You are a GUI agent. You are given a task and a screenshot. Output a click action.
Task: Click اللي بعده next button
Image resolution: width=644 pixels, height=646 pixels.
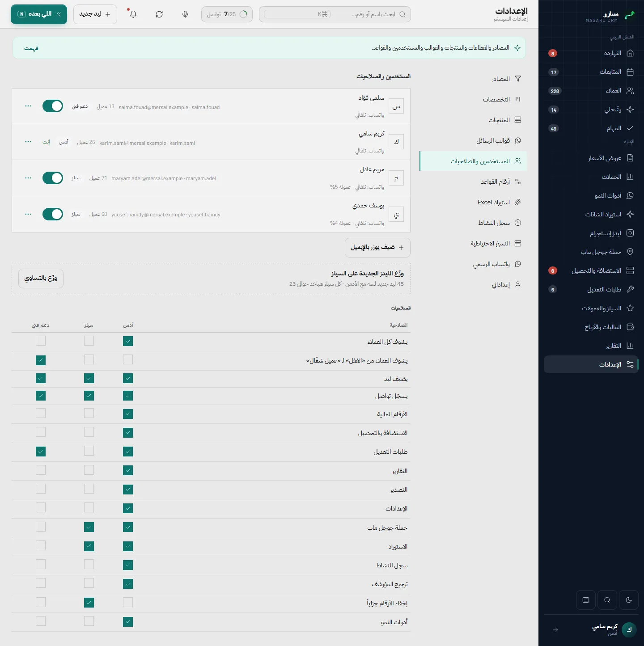pyautogui.click(x=39, y=14)
